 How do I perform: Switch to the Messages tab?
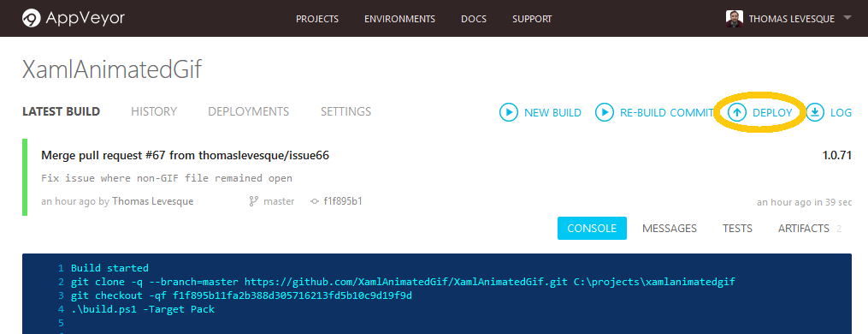click(670, 228)
